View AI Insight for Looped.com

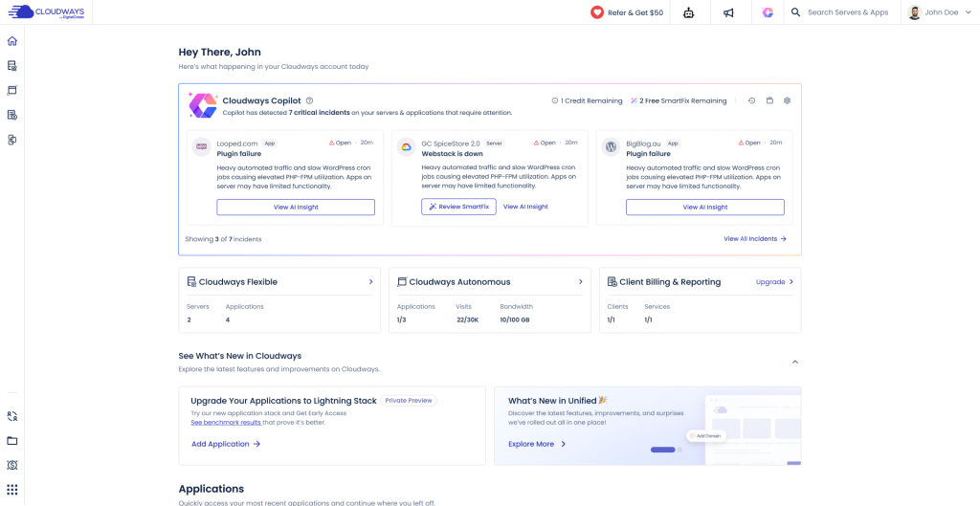pyautogui.click(x=296, y=208)
